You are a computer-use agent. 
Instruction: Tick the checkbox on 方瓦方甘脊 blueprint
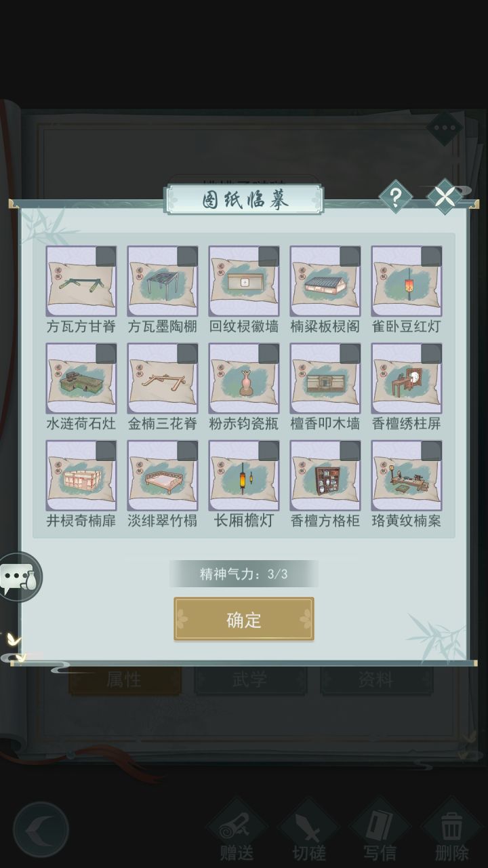tap(106, 256)
